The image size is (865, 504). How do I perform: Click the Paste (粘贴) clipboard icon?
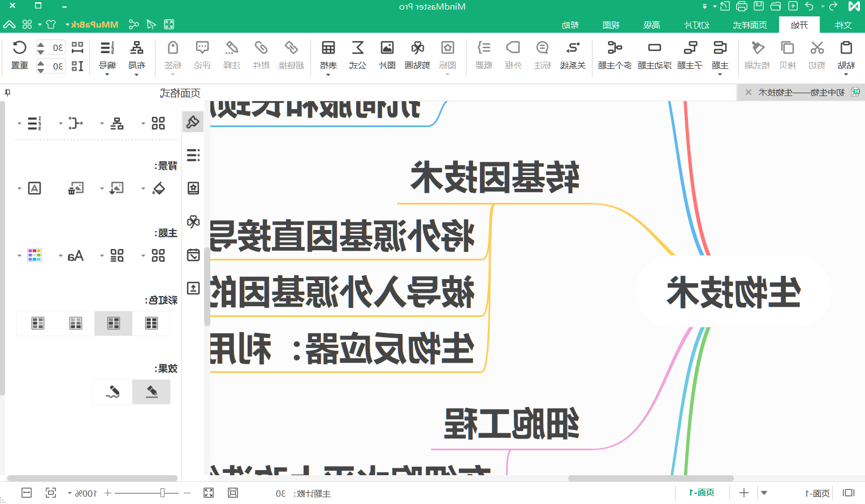[846, 48]
